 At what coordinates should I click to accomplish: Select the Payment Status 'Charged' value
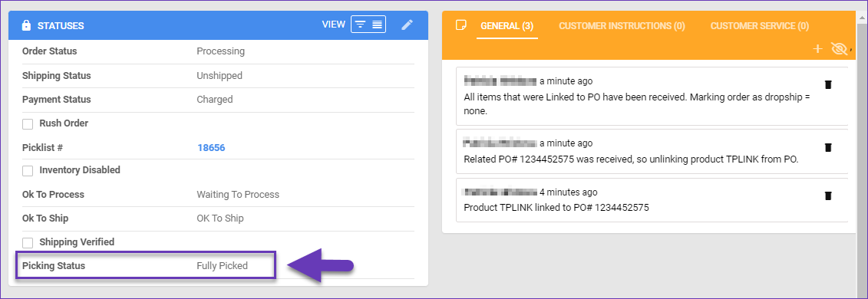[214, 100]
